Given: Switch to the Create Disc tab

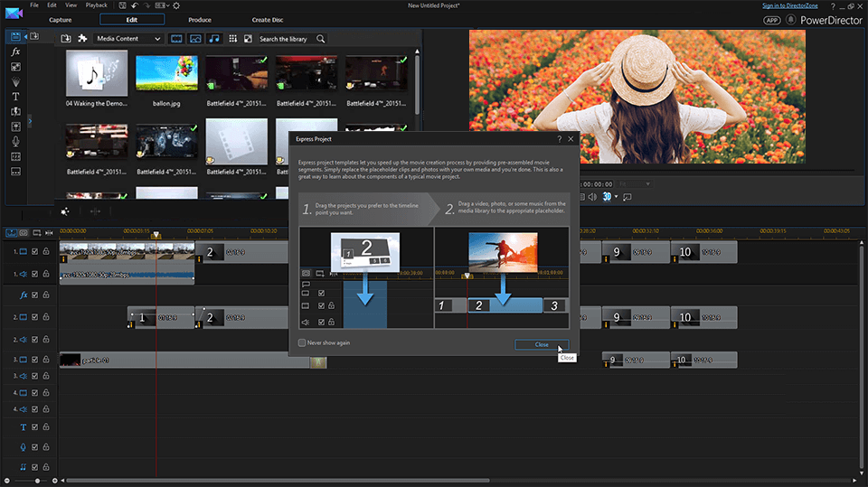Looking at the screenshot, I should pyautogui.click(x=268, y=20).
